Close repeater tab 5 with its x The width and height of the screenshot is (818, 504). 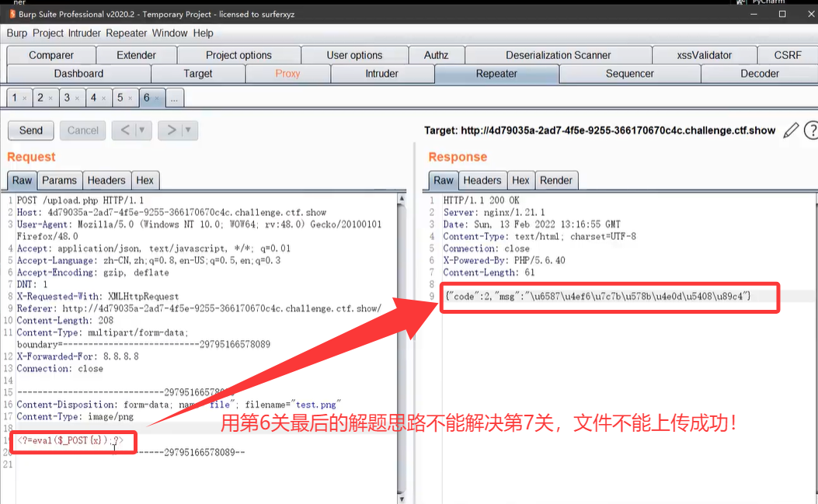click(131, 98)
